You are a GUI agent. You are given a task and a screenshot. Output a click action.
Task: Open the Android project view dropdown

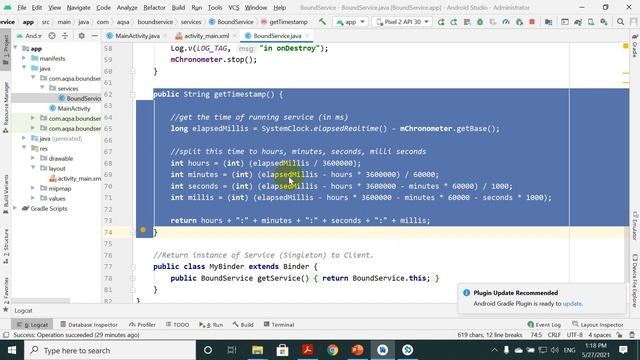click(x=30, y=36)
